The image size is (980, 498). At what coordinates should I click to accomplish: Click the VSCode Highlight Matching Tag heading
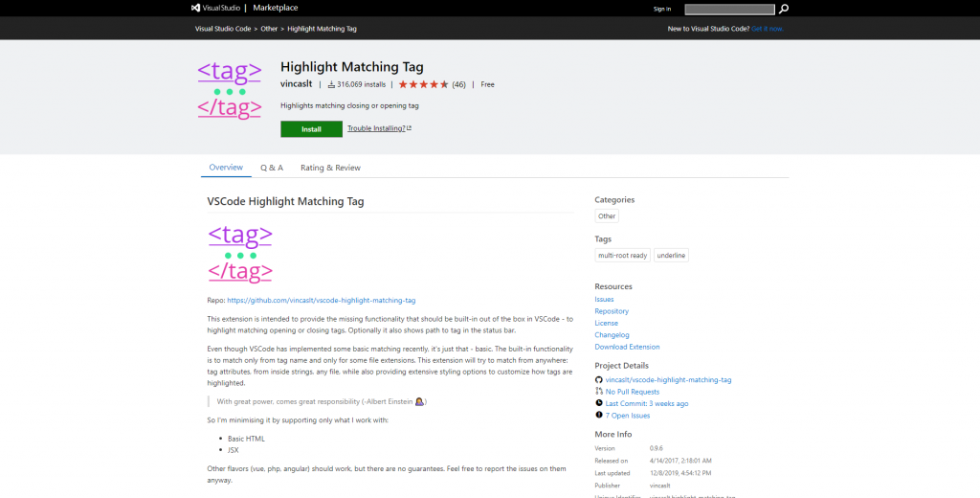pos(285,201)
